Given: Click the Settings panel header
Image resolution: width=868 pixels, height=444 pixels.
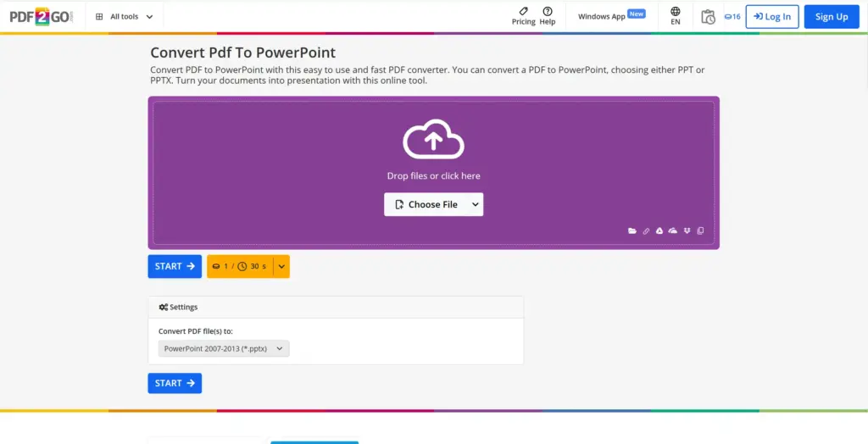Looking at the screenshot, I should [336, 307].
